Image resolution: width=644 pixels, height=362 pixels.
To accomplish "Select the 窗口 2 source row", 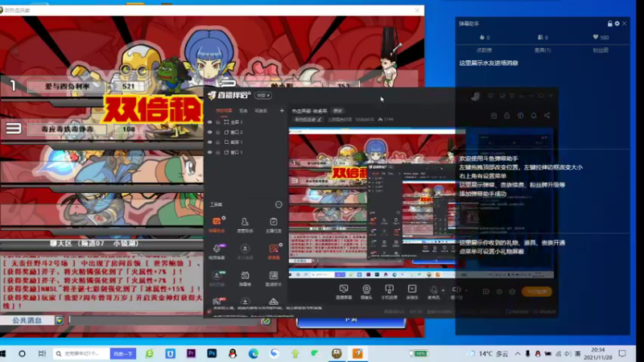I will pyautogui.click(x=246, y=132).
